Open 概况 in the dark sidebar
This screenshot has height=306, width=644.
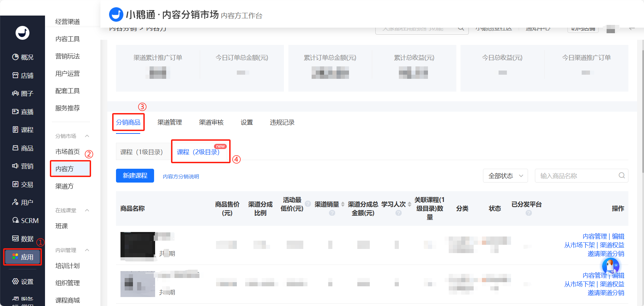pyautogui.click(x=23, y=57)
